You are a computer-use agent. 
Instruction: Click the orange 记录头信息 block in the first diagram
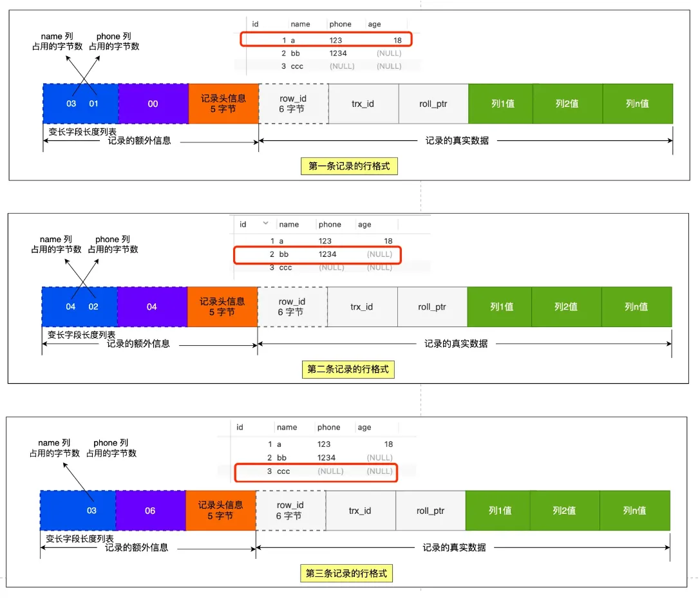point(223,104)
